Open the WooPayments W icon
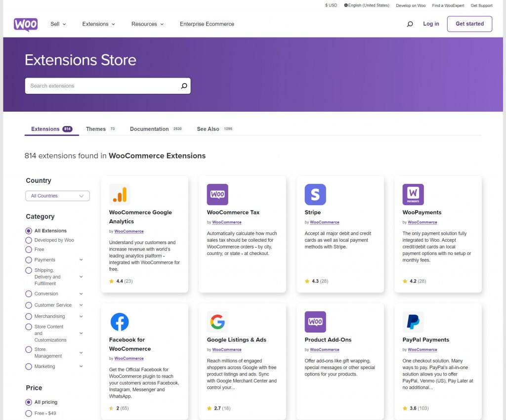506x420 pixels. (413, 195)
